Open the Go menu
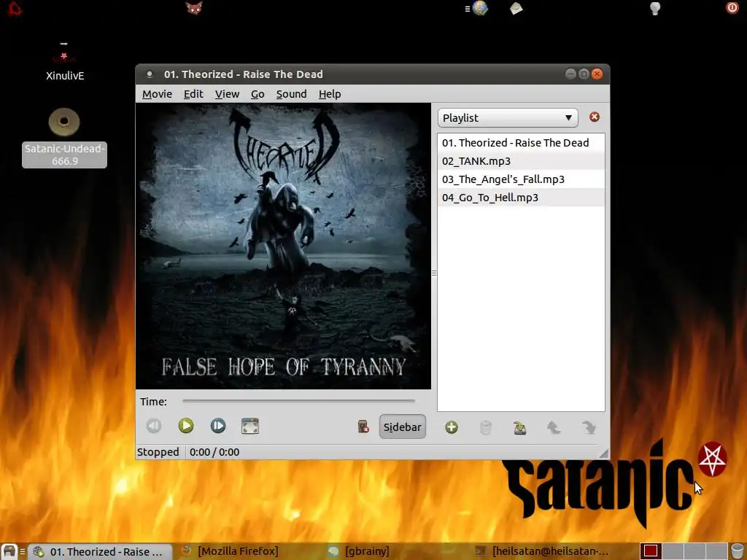This screenshot has height=560, width=747. (258, 94)
